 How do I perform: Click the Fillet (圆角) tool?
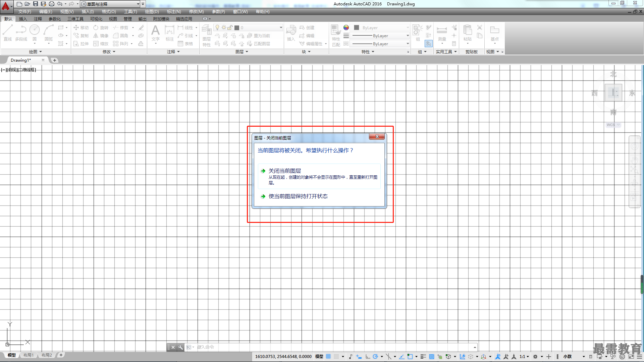click(x=121, y=36)
